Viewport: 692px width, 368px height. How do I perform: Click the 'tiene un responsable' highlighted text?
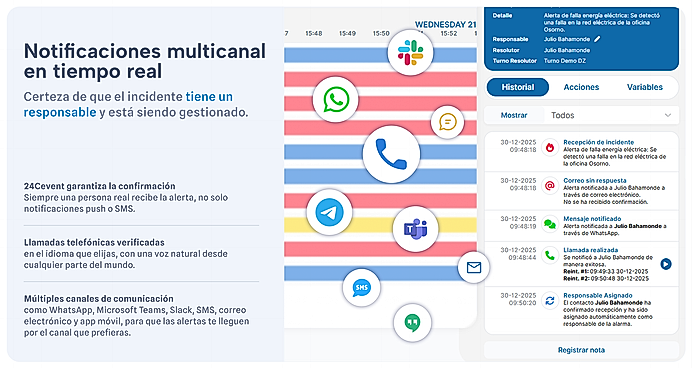[x=128, y=105]
